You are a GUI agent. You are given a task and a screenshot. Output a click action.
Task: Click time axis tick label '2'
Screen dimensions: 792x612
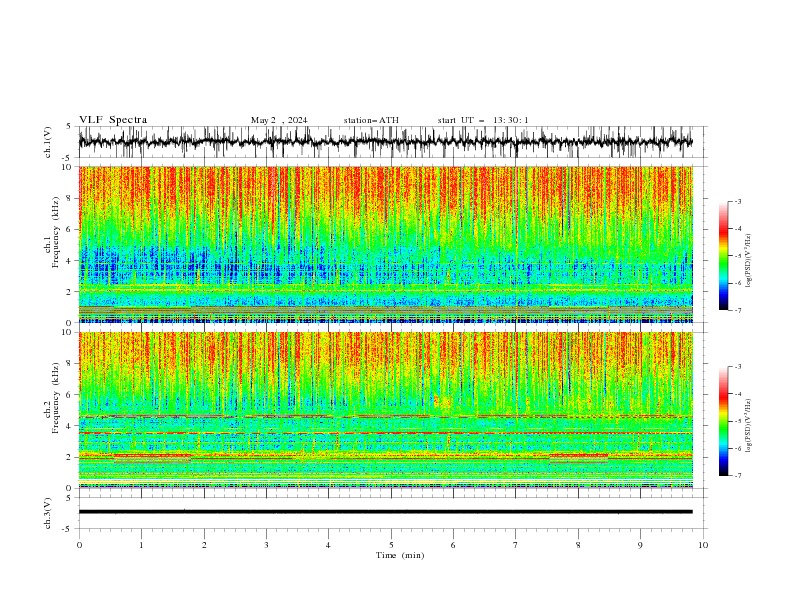coord(204,545)
